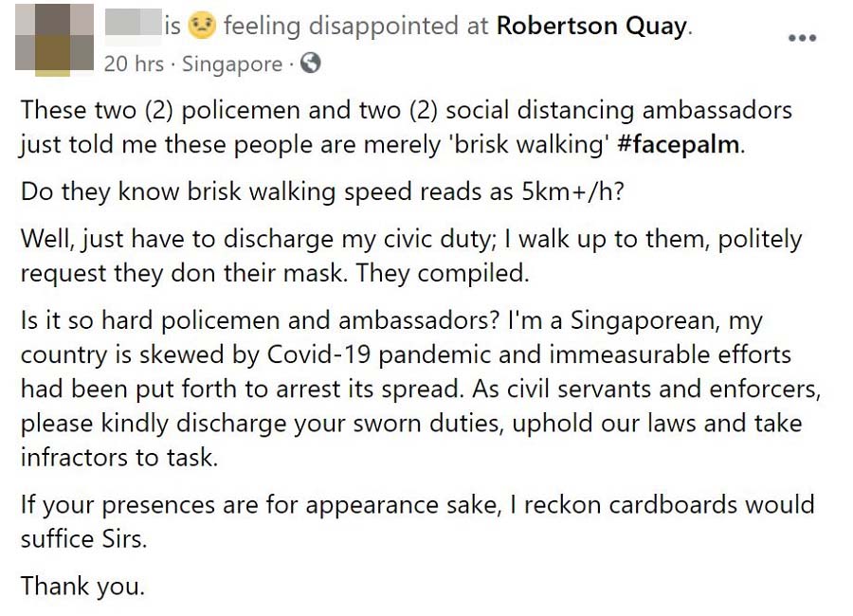Click the "Thank you." closing line

[82, 586]
